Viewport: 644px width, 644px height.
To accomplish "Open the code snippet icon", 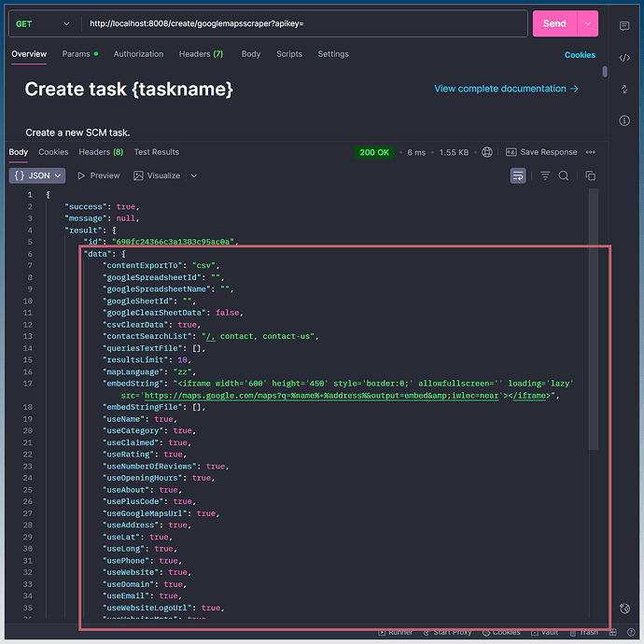I will pyautogui.click(x=624, y=58).
